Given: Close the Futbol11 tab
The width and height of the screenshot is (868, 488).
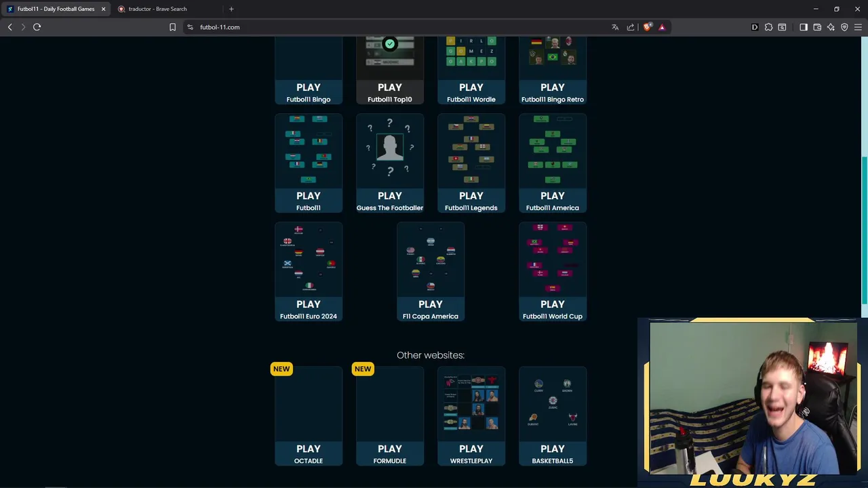Looking at the screenshot, I should (103, 9).
